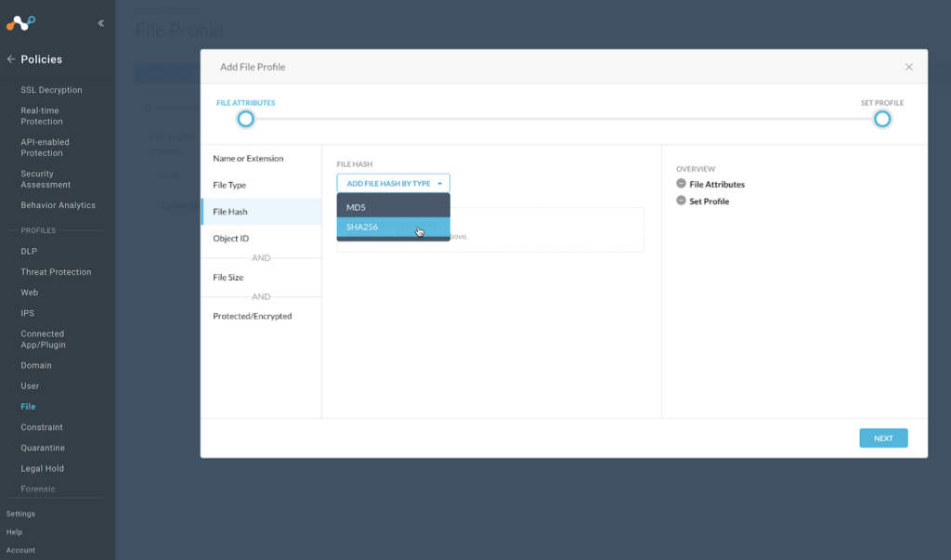
Task: Open the Web profile section
Action: click(x=29, y=293)
